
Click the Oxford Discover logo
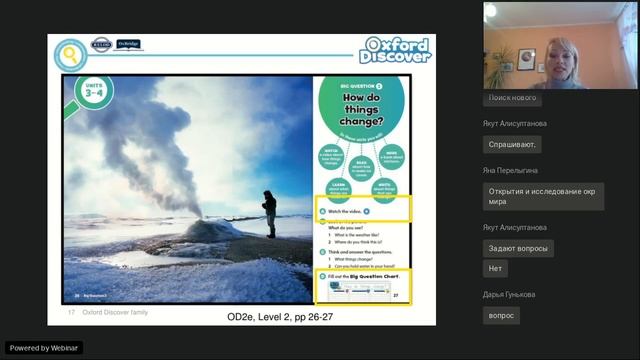click(x=395, y=50)
